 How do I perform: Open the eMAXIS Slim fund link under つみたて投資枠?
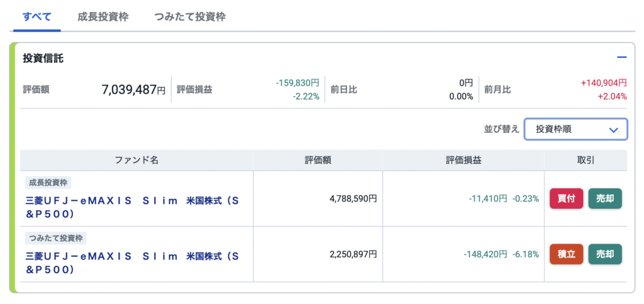click(x=131, y=262)
